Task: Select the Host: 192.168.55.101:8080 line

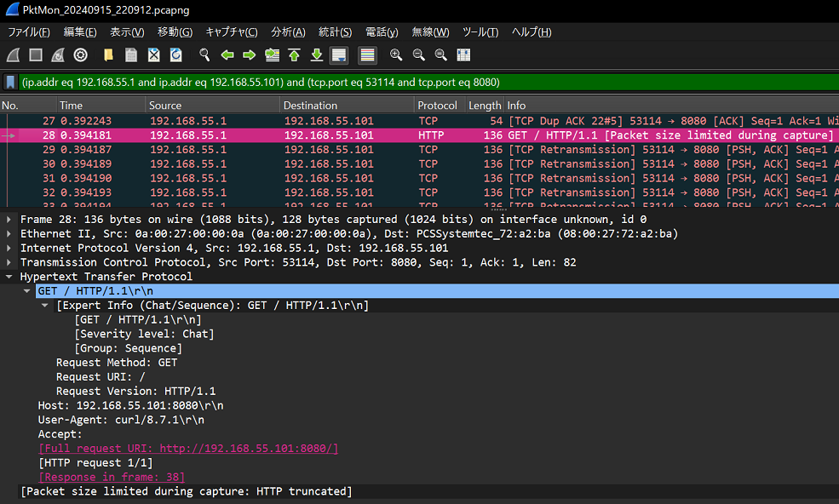Action: pyautogui.click(x=130, y=405)
